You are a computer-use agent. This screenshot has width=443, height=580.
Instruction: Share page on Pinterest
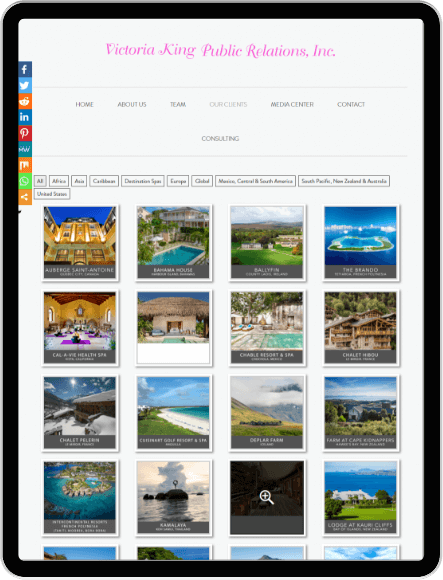(25, 133)
